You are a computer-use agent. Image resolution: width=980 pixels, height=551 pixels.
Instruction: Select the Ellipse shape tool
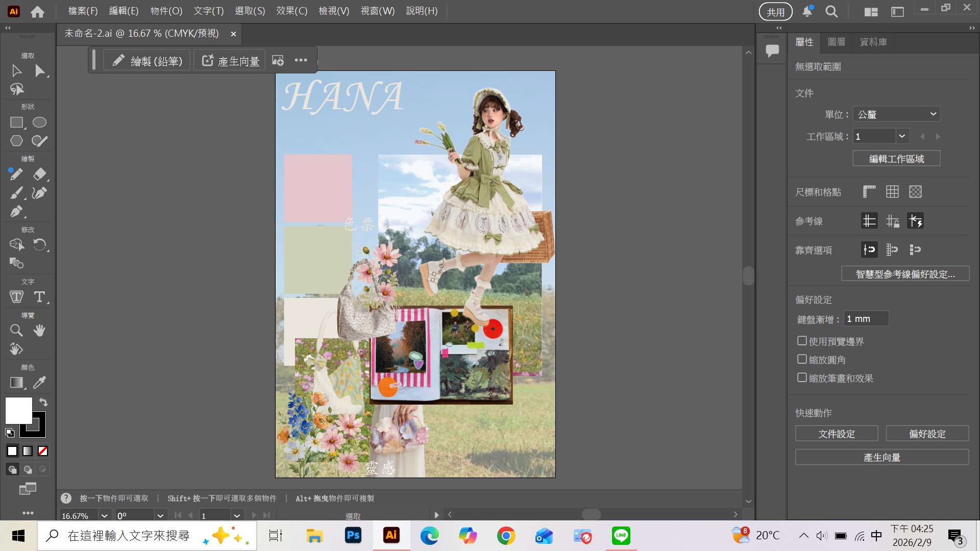tap(39, 122)
